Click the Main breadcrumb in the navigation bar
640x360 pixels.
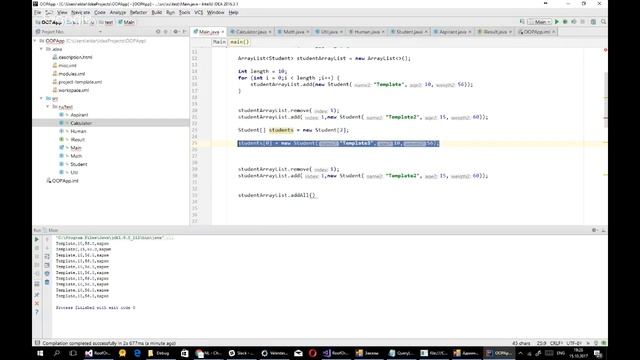click(127, 22)
